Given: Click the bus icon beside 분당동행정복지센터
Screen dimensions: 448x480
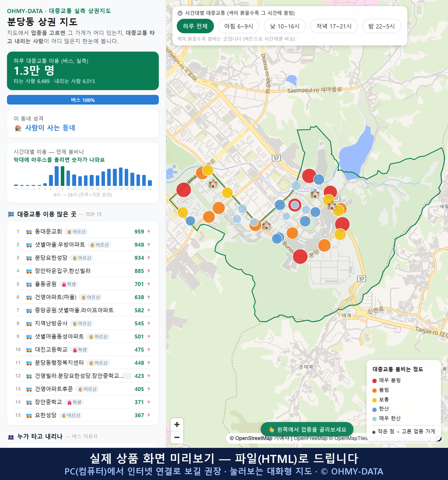Looking at the screenshot, I should click(x=29, y=363).
